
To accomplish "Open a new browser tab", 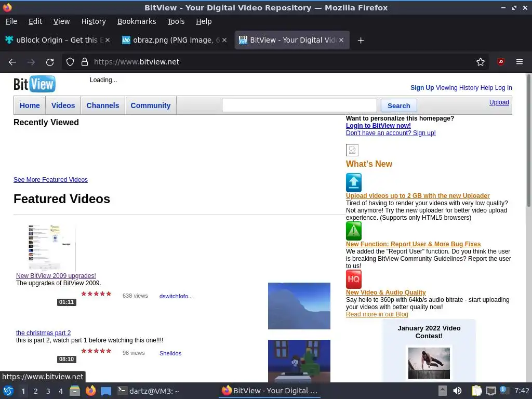I will click(x=361, y=41).
